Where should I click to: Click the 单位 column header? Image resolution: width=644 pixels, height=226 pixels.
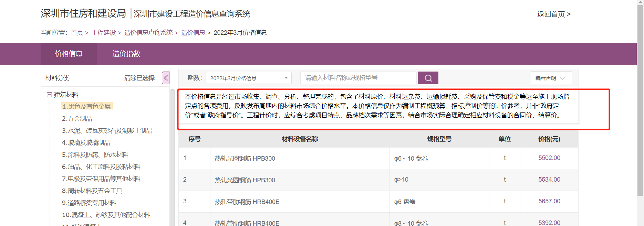pyautogui.click(x=505, y=139)
